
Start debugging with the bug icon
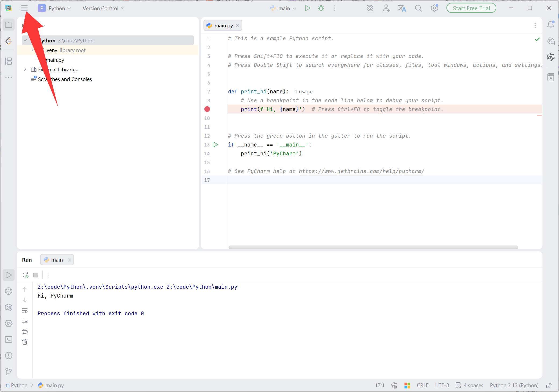(x=321, y=8)
